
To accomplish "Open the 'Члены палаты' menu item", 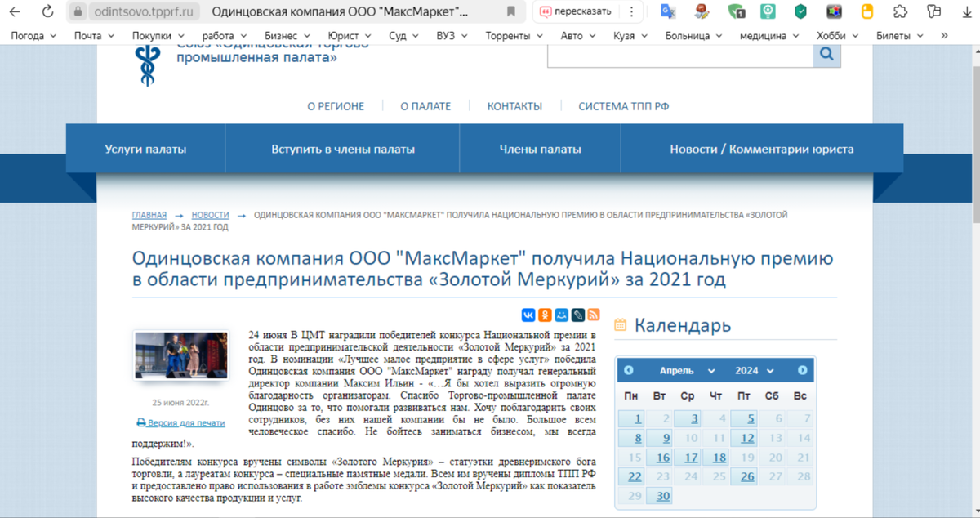I will point(541,150).
